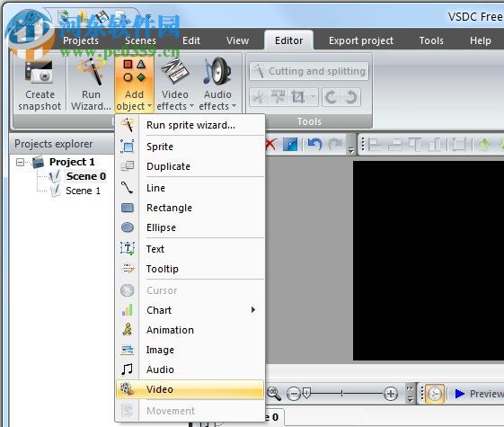This screenshot has height=427, width=504.
Task: Choose Duplicate in the dropdown menu
Action: 190,166
